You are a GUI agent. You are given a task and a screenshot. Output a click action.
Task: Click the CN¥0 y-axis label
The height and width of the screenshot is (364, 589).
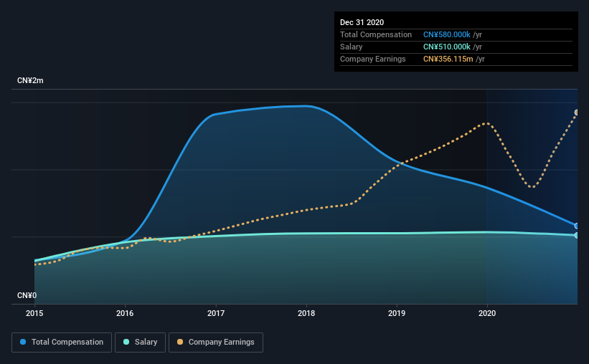point(27,296)
